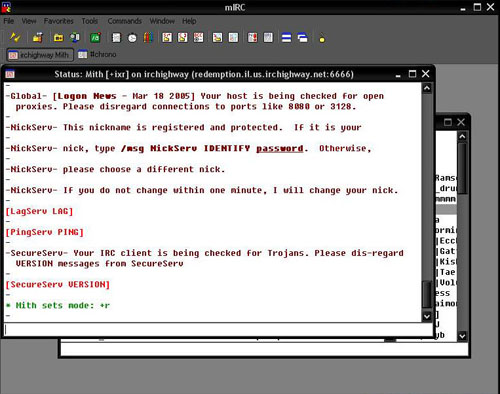Screen dimensions: 500x394
Task: Maximize the Status window
Action: pyautogui.click(x=412, y=74)
